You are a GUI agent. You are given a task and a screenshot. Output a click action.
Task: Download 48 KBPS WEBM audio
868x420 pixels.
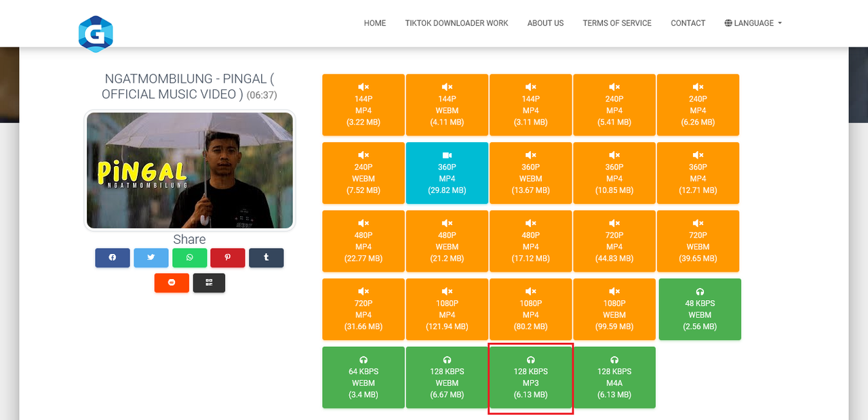click(x=700, y=309)
